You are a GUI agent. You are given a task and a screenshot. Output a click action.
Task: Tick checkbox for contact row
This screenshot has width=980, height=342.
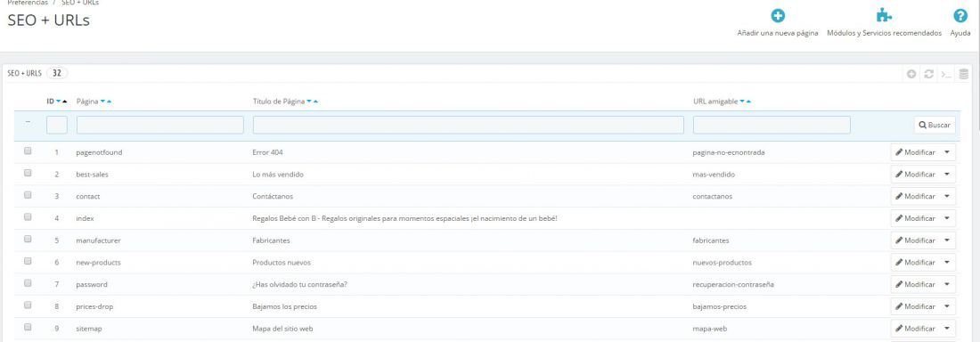point(28,195)
